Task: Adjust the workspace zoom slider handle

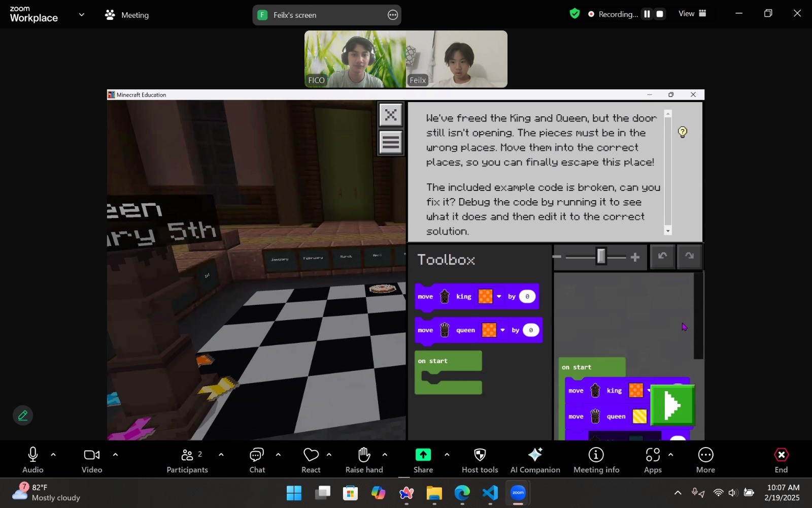Action: (601, 257)
